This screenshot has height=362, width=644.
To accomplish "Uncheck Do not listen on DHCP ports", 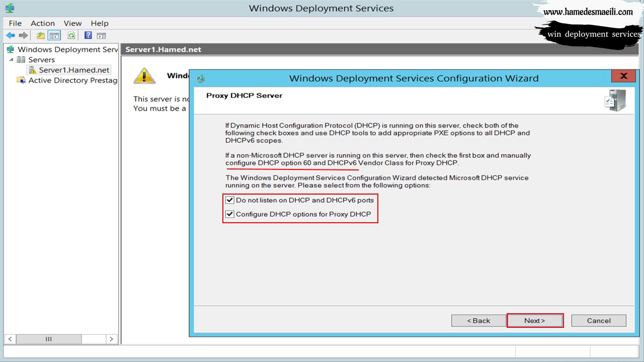I will (x=230, y=200).
